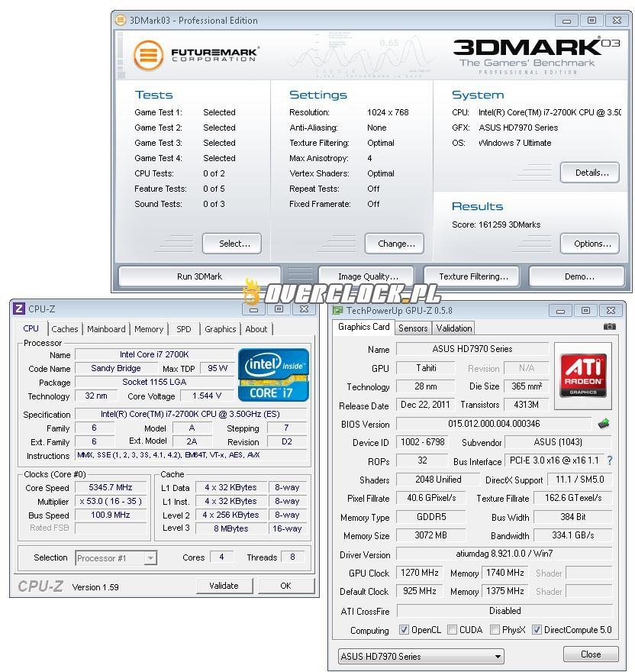Close the CPU-Z window with X
Viewport: 635px width, 672px height.
pos(304,309)
